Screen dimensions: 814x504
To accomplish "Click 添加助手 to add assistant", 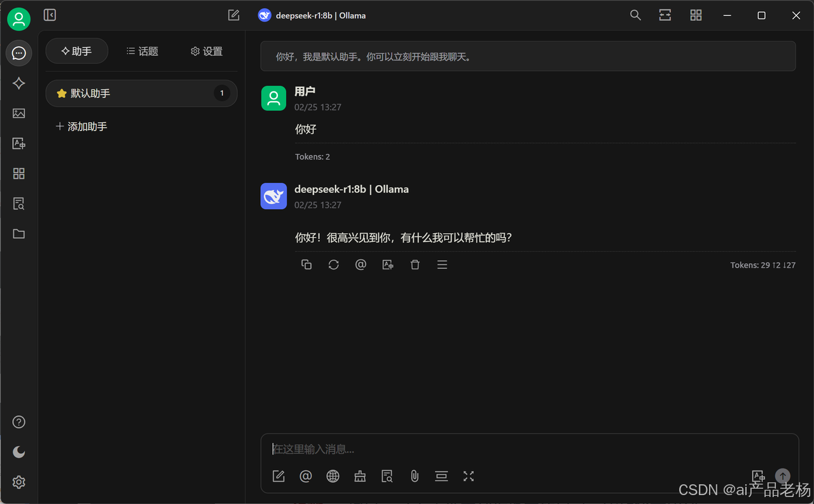I will pyautogui.click(x=81, y=126).
